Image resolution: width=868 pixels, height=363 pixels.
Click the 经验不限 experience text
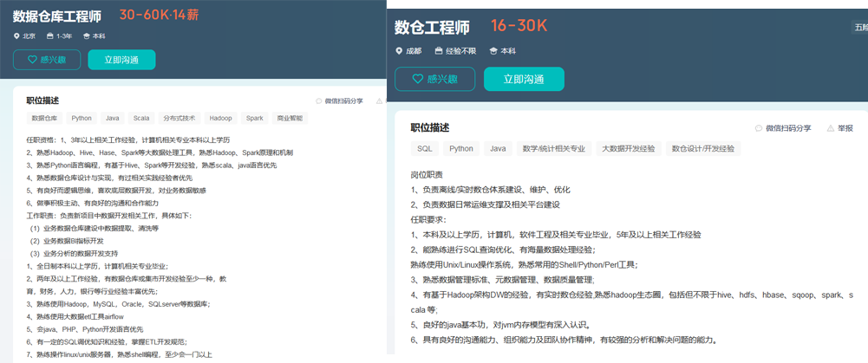[461, 51]
